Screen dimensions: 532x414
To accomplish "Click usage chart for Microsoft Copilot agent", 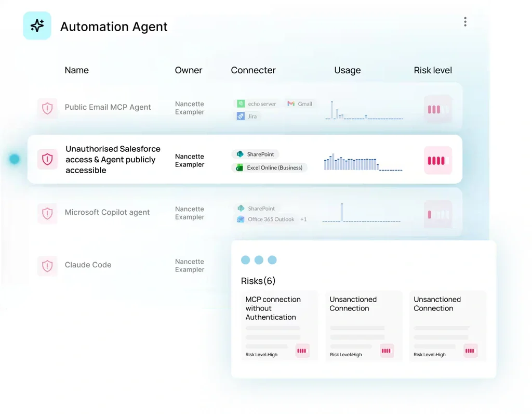I will [362, 213].
